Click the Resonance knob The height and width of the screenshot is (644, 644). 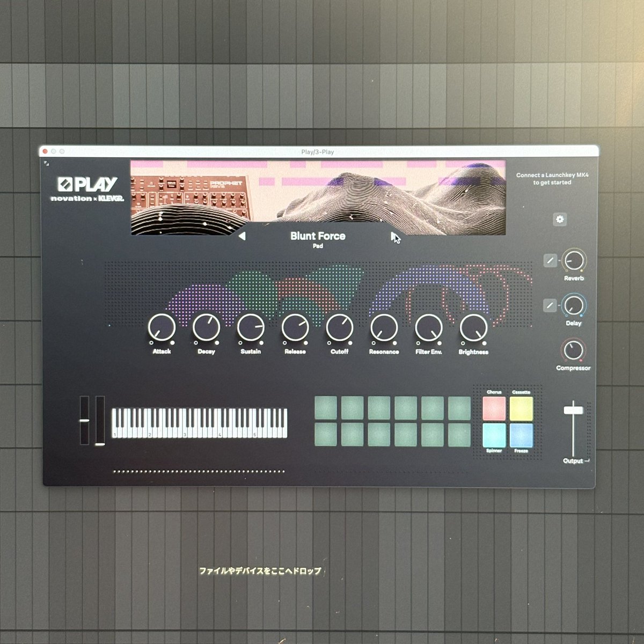(x=384, y=327)
